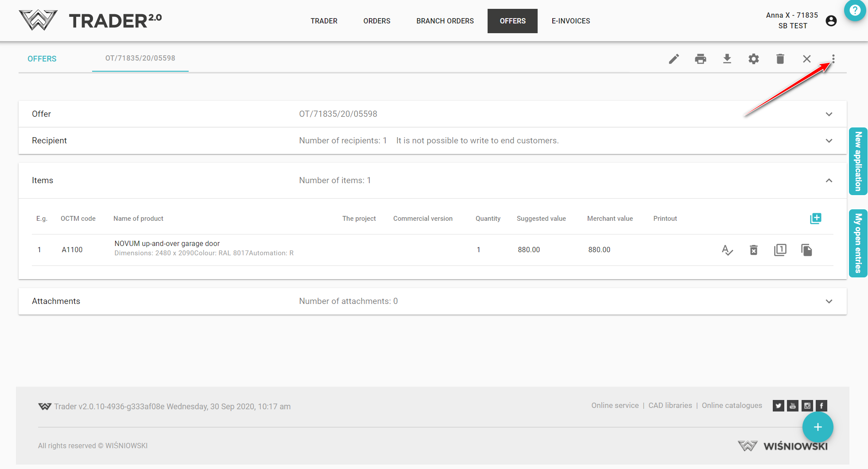Copy the NOVUM garage door item
Viewport: 868px width, 469px height.
point(806,250)
